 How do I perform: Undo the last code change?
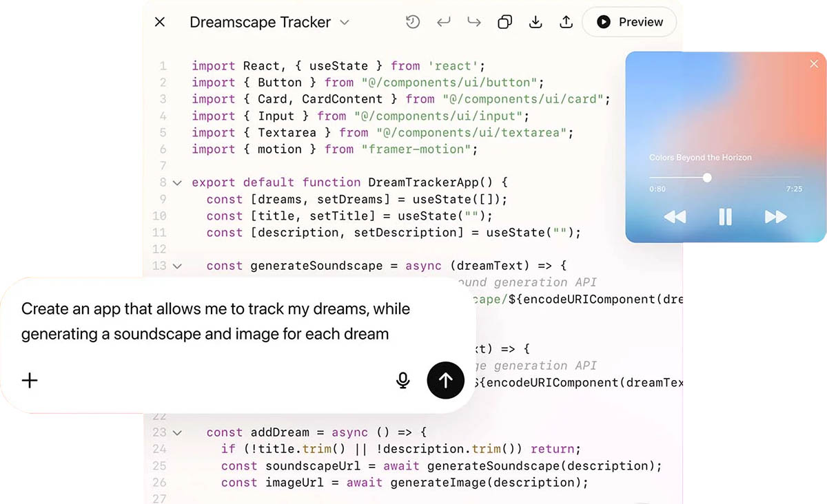coord(444,22)
